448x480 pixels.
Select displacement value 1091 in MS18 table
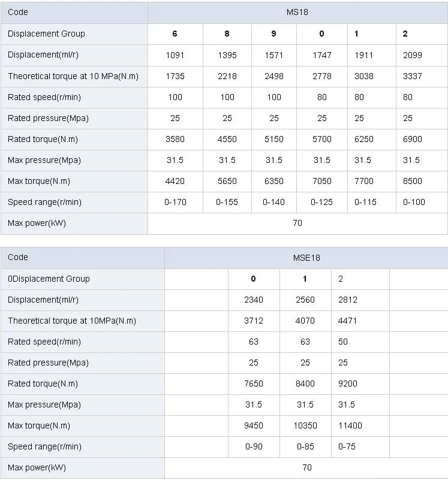175,55
